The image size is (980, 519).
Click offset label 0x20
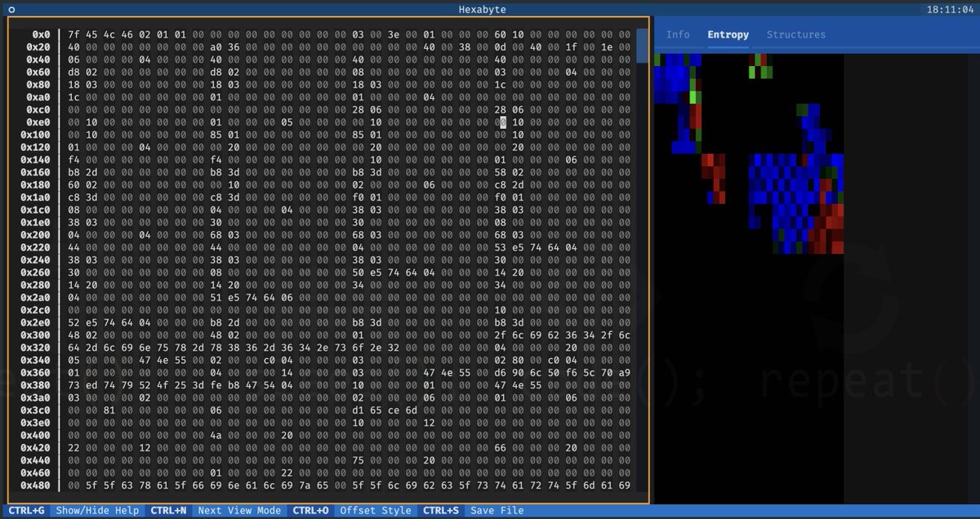point(38,47)
